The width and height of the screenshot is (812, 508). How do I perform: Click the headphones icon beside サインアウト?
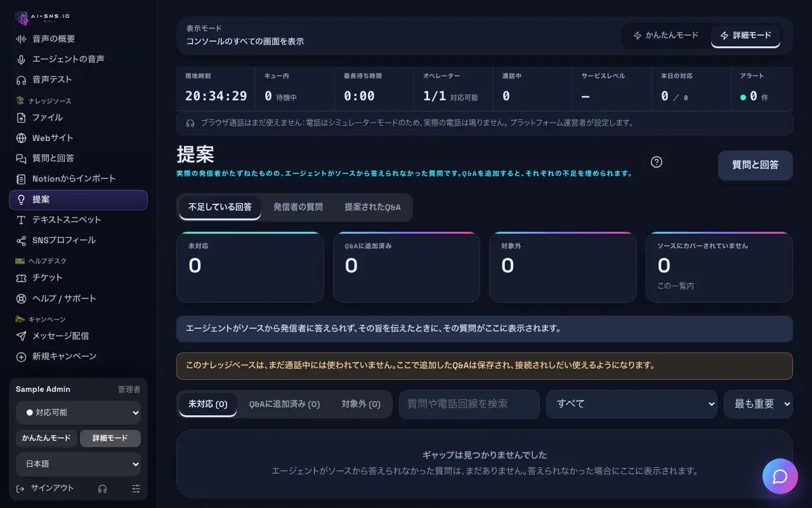pos(102,488)
